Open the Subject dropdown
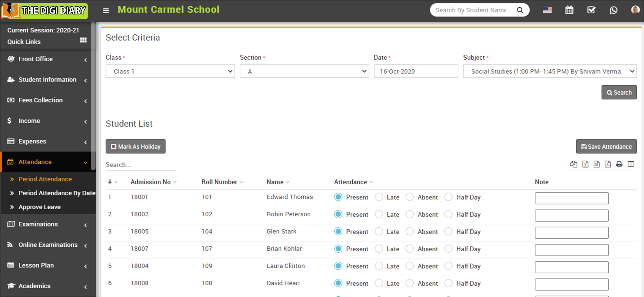This screenshot has width=644, height=297. click(550, 71)
